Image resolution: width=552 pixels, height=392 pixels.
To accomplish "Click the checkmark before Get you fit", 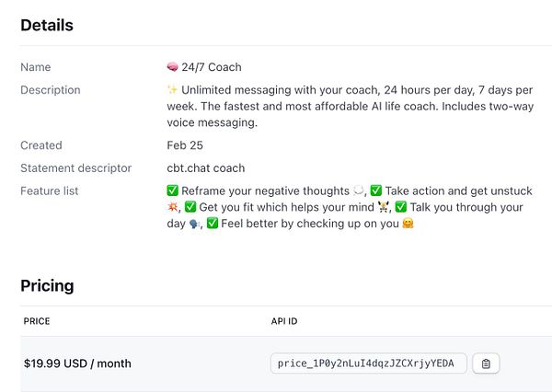I will (190, 208).
